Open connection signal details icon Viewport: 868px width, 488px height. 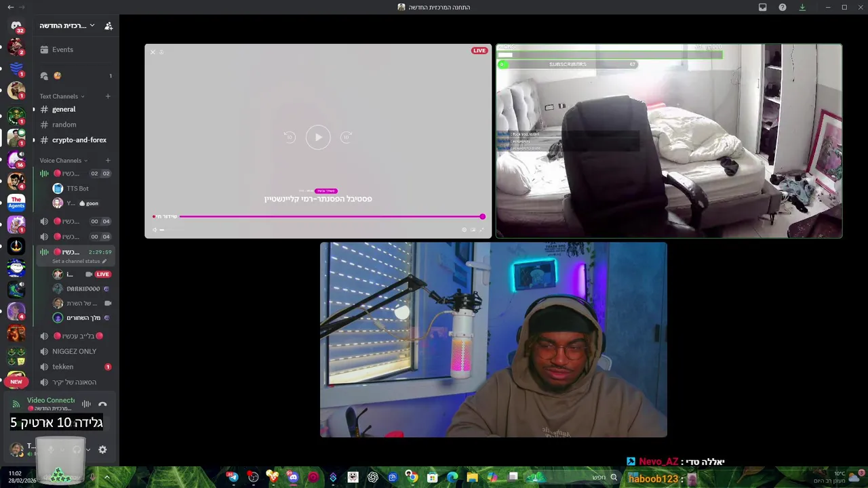16,404
